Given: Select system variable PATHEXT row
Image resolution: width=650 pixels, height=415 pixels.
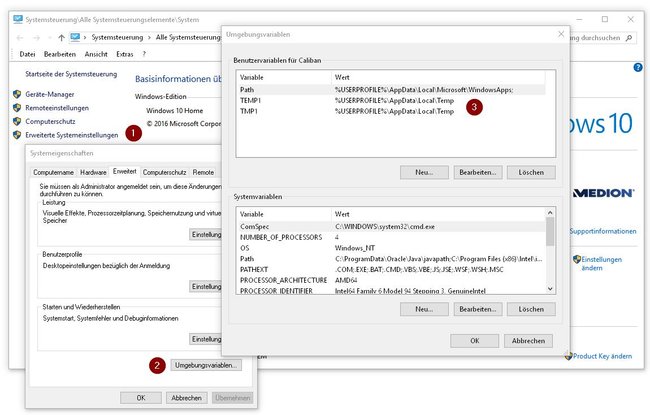Looking at the screenshot, I should click(391, 269).
